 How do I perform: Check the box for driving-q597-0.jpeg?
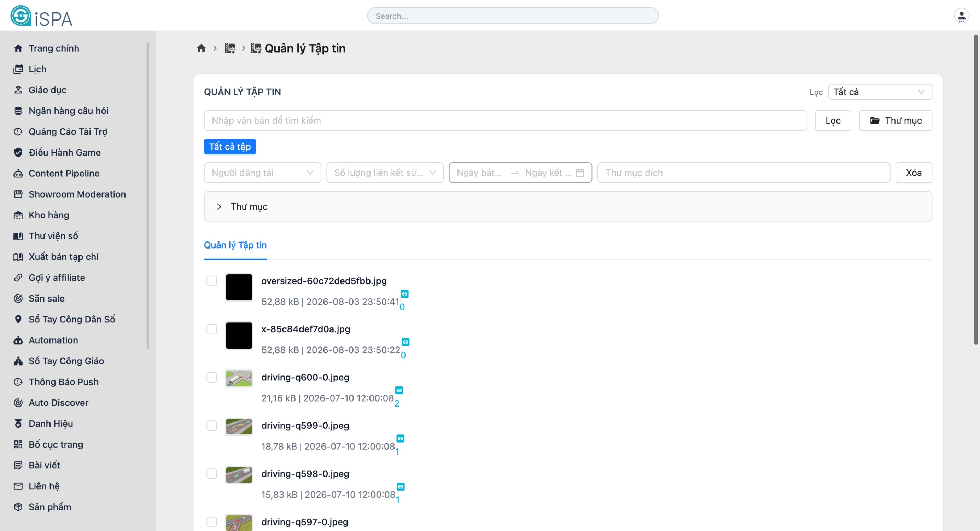click(x=211, y=522)
